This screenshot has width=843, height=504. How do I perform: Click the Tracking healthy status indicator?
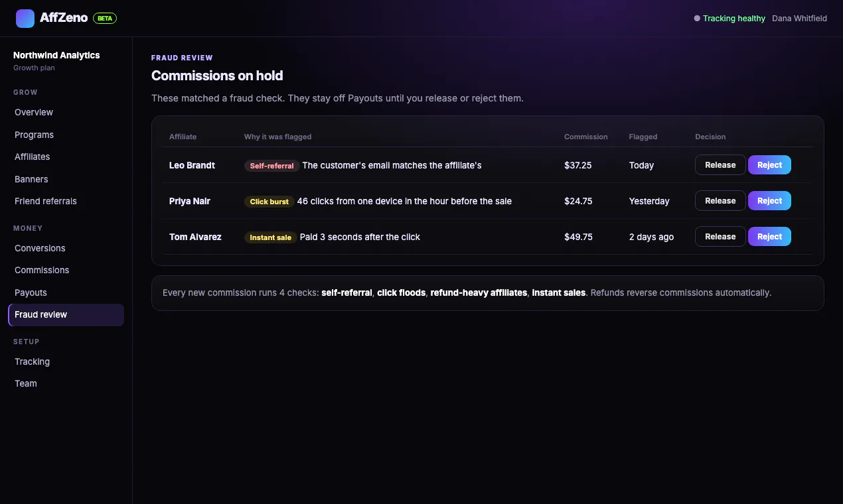pos(729,19)
